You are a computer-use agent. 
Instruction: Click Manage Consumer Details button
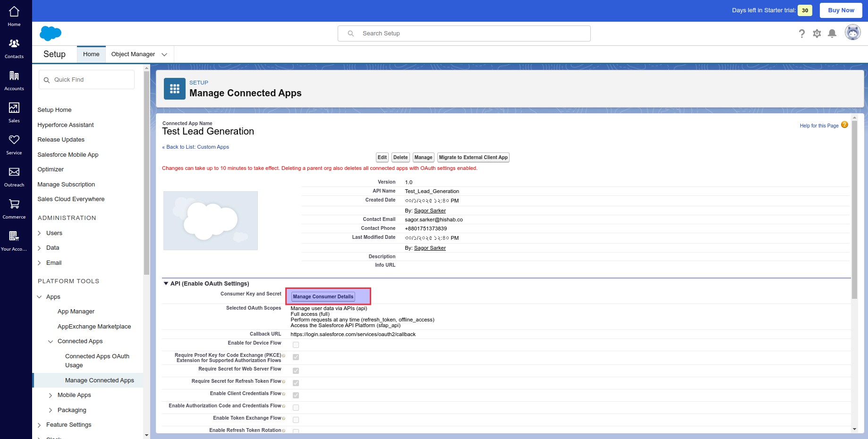323,296
